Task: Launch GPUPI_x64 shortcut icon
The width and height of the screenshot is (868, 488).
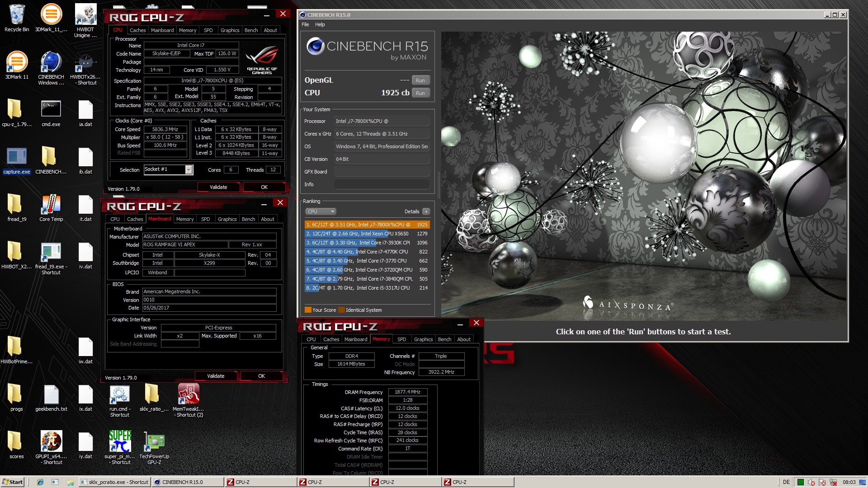Action: pos(51,447)
